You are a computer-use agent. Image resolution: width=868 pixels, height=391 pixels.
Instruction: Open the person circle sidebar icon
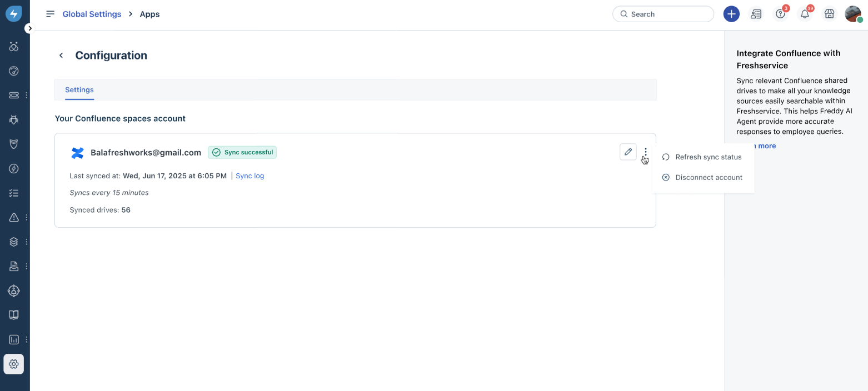point(14,290)
